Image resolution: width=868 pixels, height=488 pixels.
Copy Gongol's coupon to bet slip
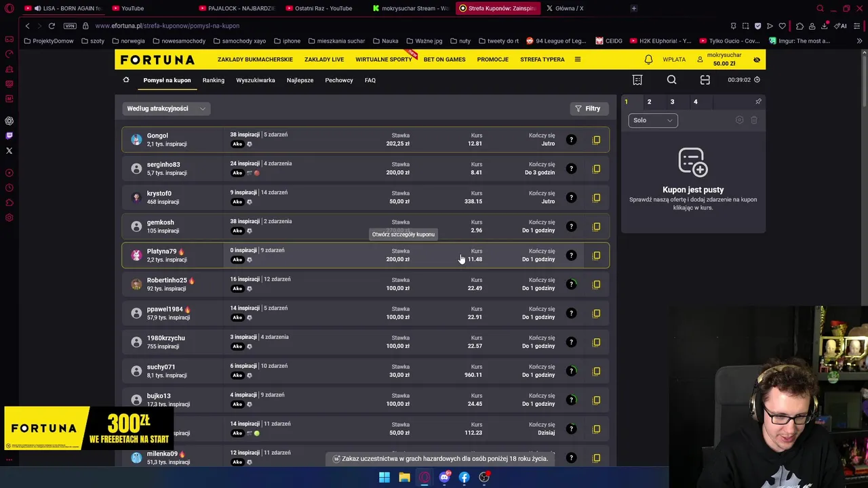(597, 140)
